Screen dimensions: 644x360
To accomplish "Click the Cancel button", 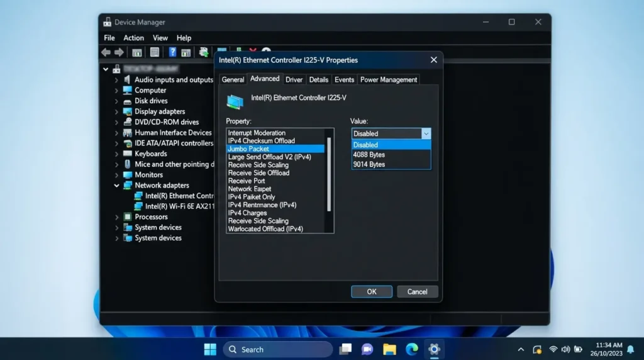I will coord(417,291).
